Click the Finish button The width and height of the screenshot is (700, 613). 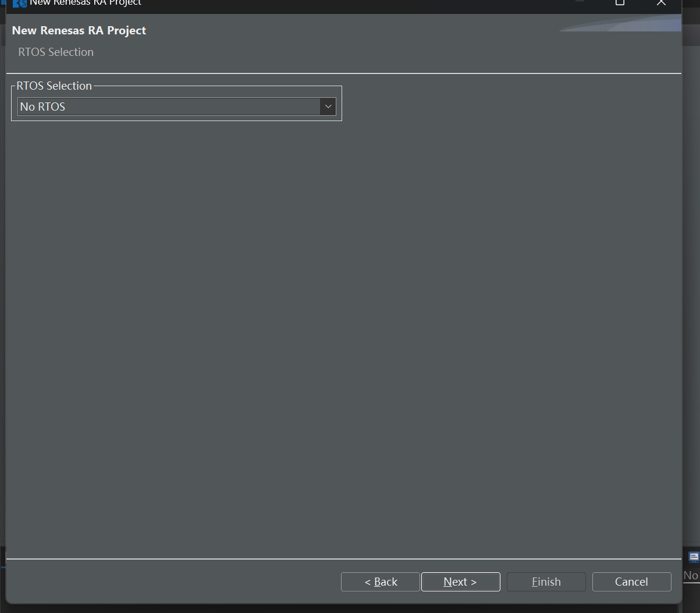coord(546,582)
